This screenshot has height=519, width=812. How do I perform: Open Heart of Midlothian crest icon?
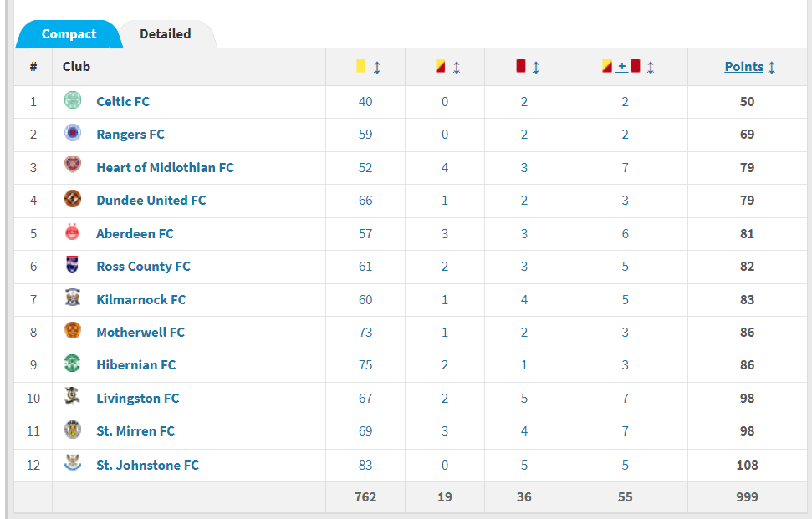click(73, 165)
